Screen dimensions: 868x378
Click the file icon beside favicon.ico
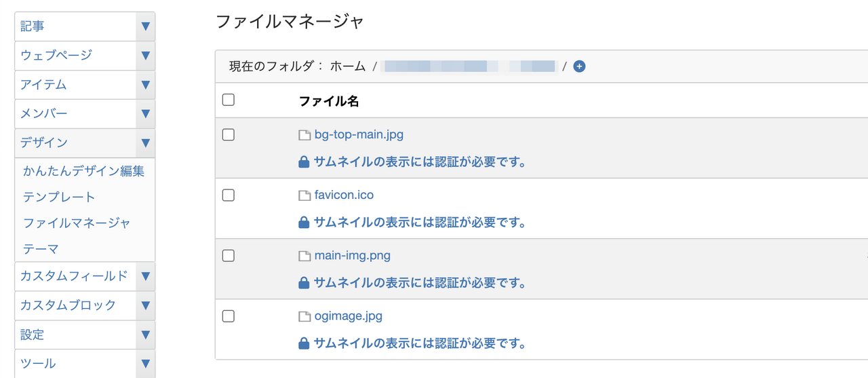tap(304, 195)
